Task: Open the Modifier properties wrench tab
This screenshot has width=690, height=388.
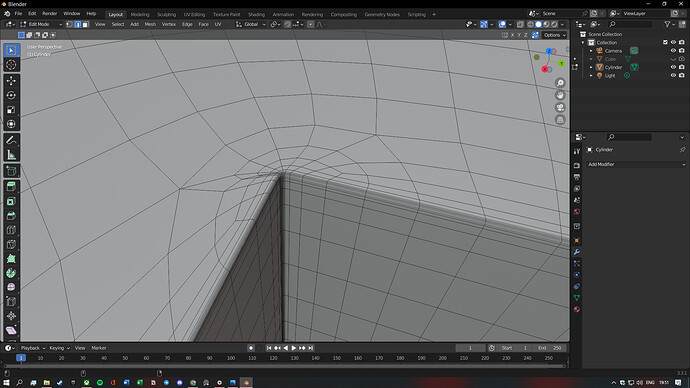Action: click(576, 252)
